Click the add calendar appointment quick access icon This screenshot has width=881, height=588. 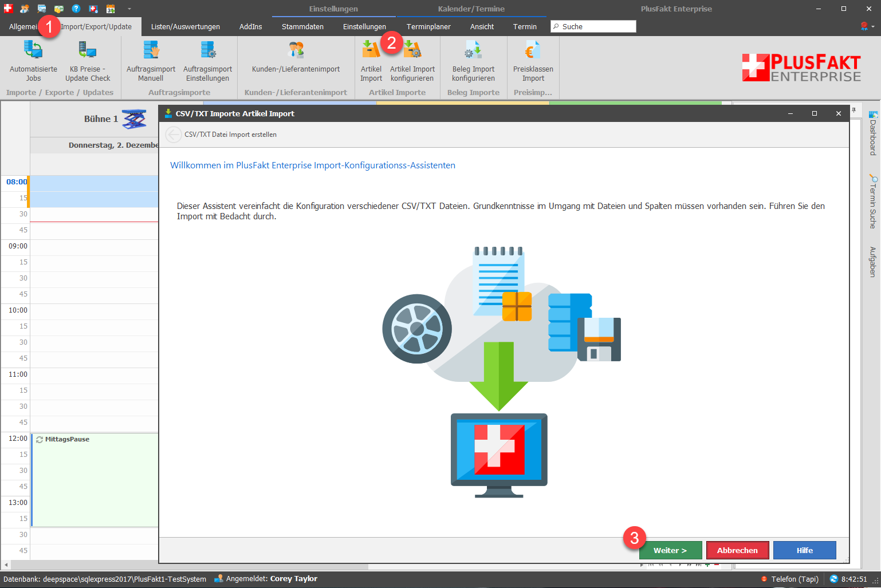[x=111, y=9]
